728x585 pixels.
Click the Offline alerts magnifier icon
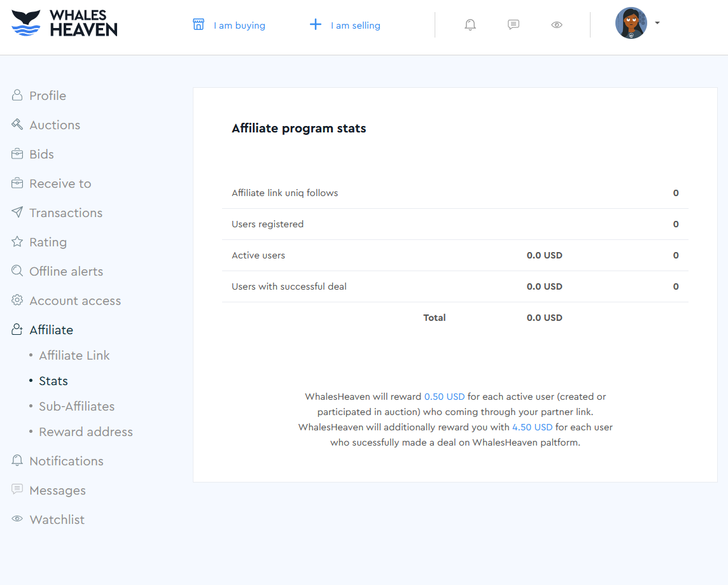17,271
